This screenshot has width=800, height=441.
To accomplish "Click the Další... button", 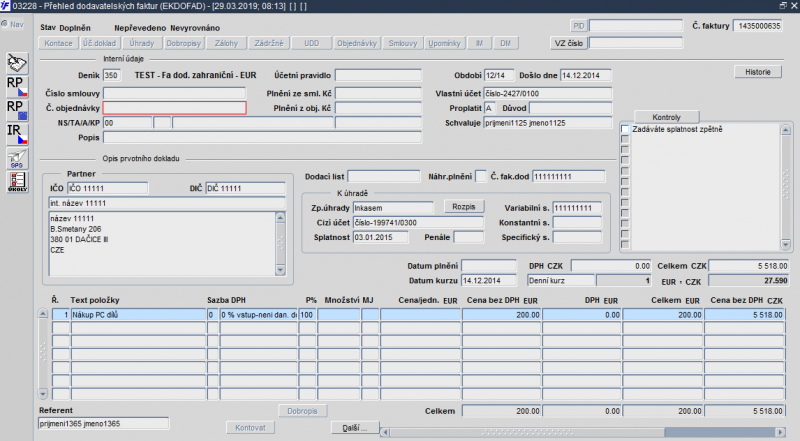I will [x=355, y=428].
